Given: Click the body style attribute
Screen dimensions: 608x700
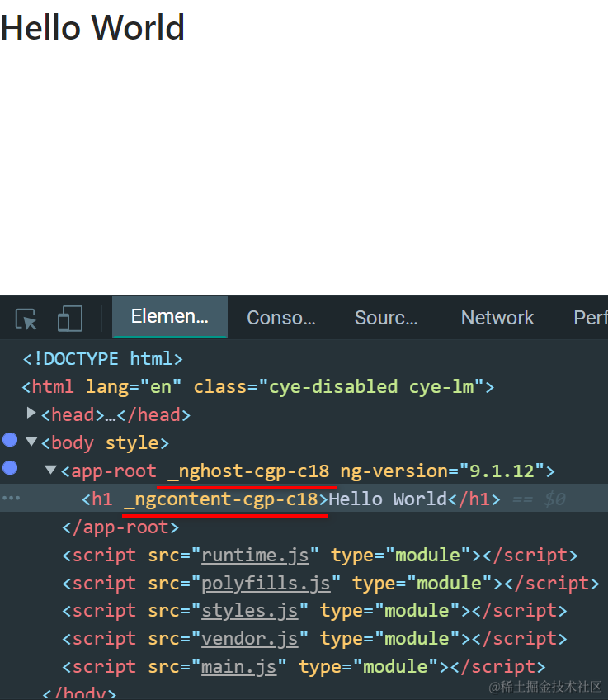Looking at the screenshot, I should [x=132, y=443].
